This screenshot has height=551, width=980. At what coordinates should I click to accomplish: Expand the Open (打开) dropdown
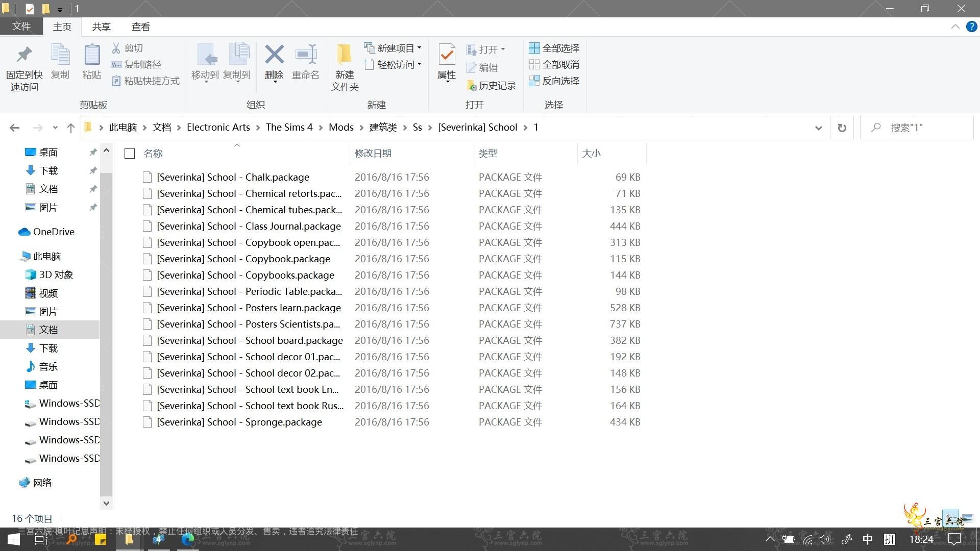(503, 49)
